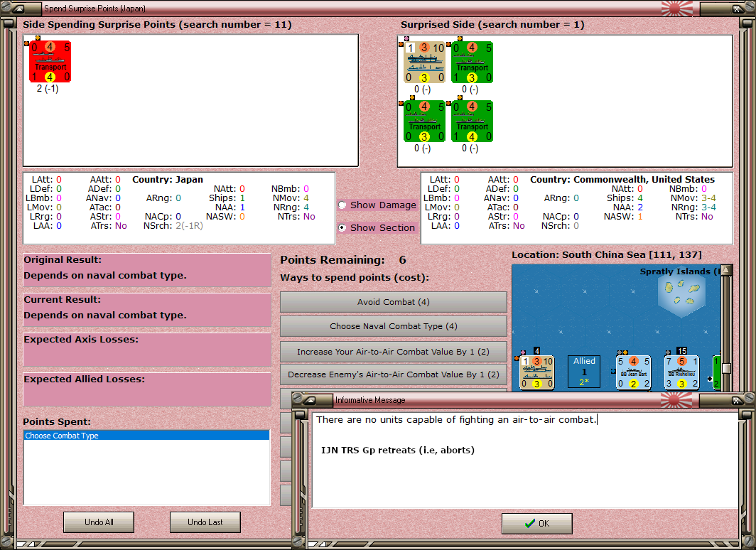Click the map scrollbar up arrow
This screenshot has width=756, height=550.
tap(726, 270)
